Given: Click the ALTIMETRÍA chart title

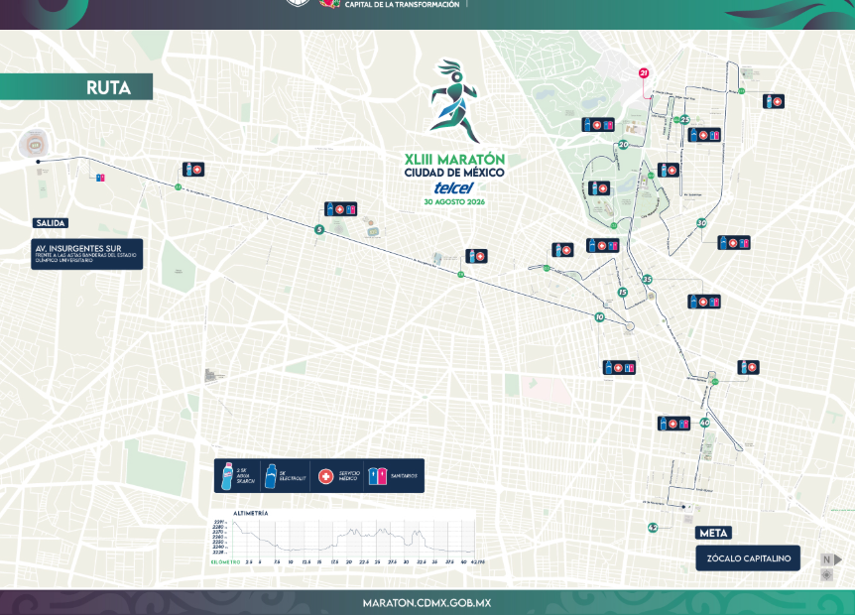Looking at the screenshot, I should (x=251, y=513).
